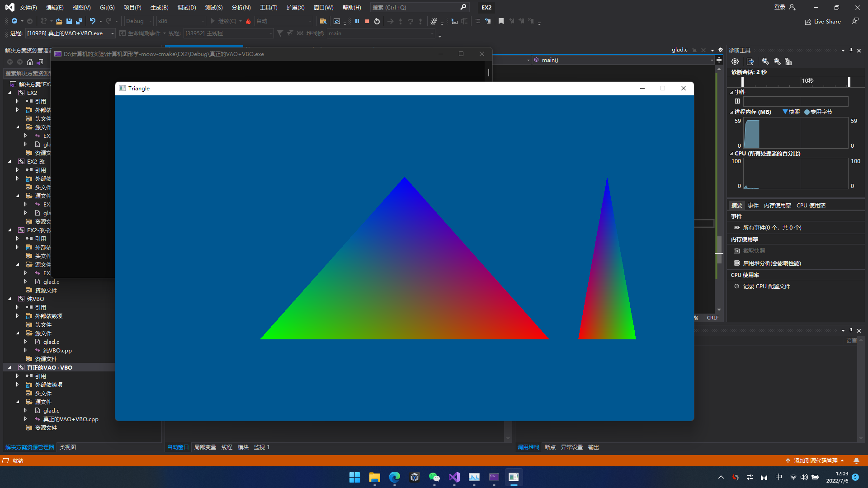Open the 调试(D) menu
Screen dimensions: 868x488
pyautogui.click(x=187, y=7)
